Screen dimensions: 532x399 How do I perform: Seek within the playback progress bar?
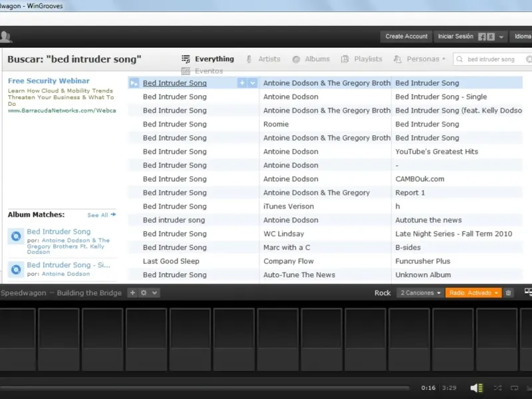pos(205,388)
